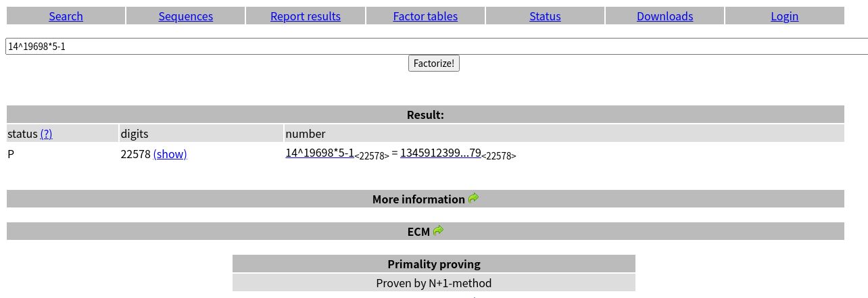Expand the ECM section arrow icon
The height and width of the screenshot is (298, 868).
click(x=438, y=230)
